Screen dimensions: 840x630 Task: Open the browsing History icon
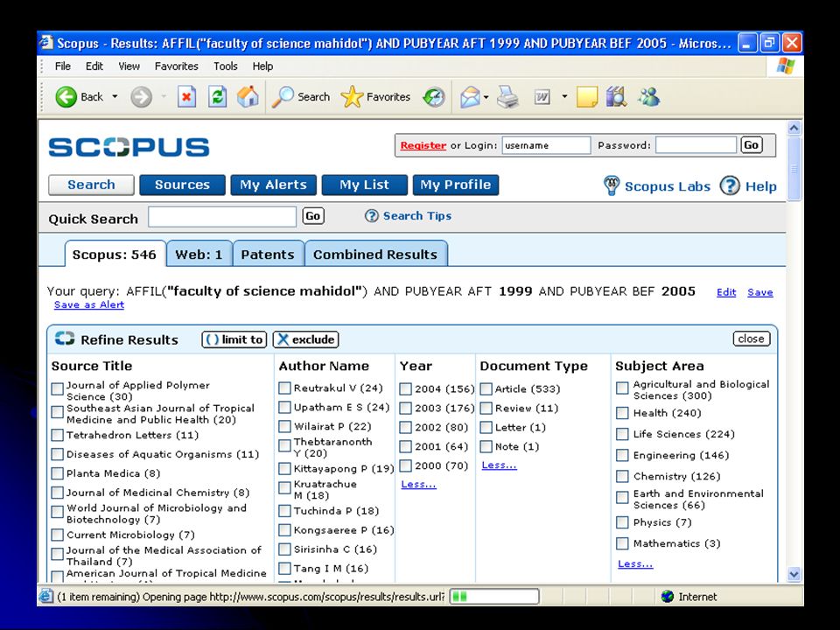(433, 97)
